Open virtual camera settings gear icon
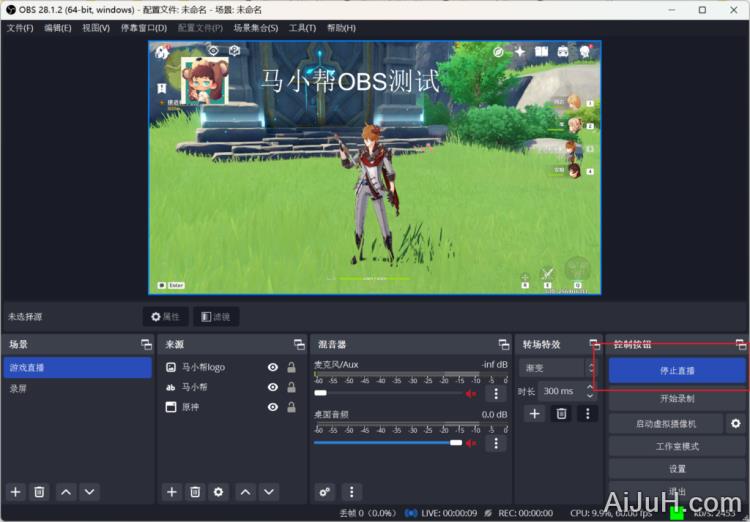Screen dimensions: 750x522 pos(736,424)
